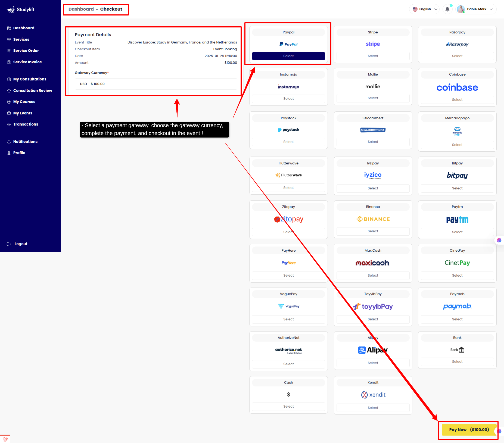
Task: Select the Paystack gateway
Action: 288,142
